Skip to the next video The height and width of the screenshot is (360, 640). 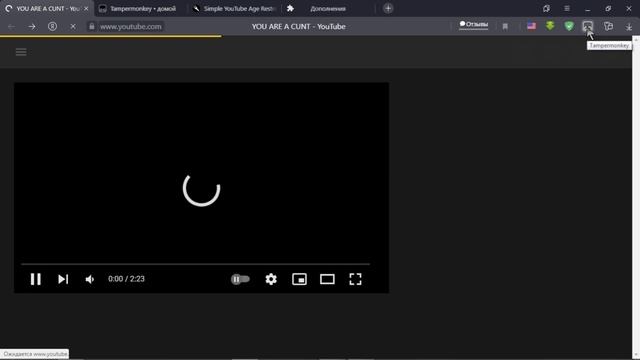(x=63, y=279)
